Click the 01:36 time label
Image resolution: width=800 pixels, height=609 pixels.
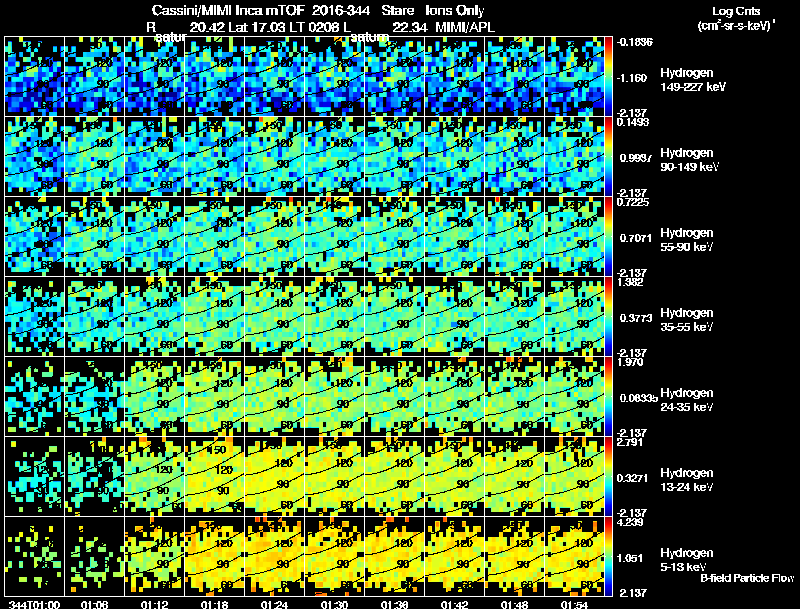coord(395,605)
